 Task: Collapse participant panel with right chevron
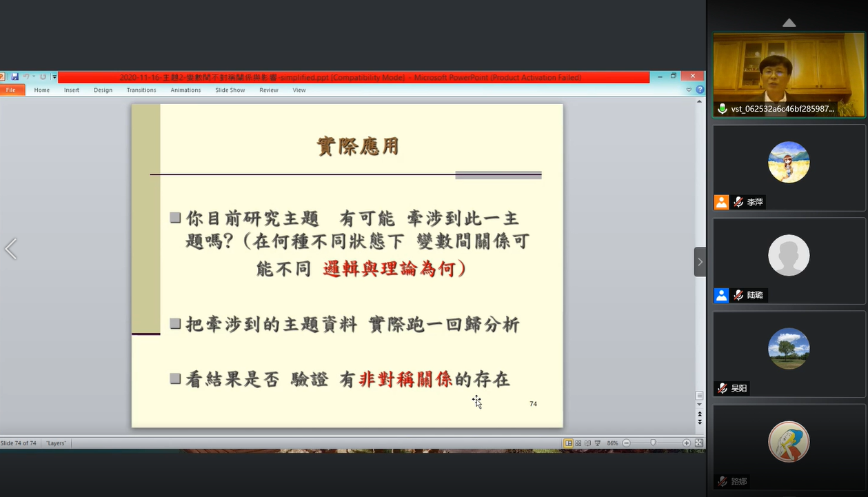pos(700,262)
